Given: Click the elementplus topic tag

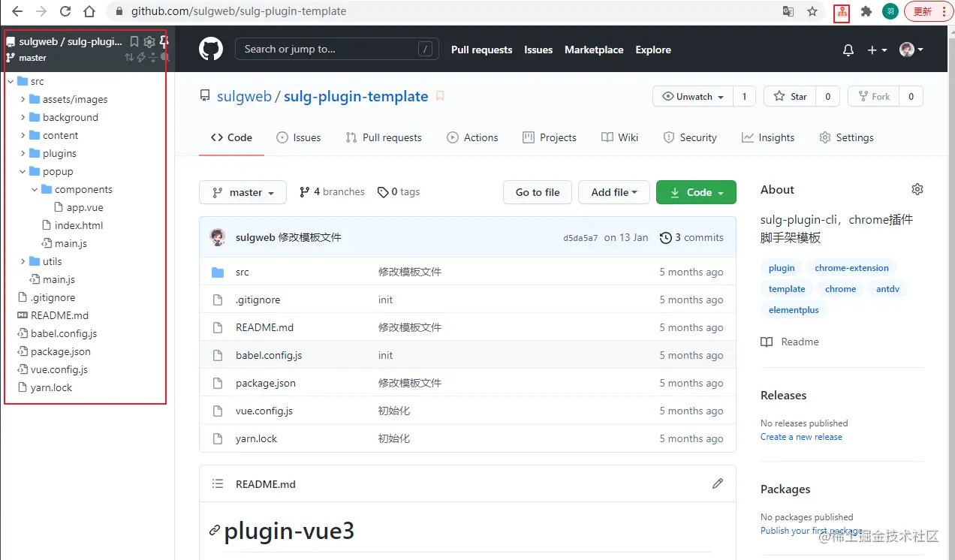Looking at the screenshot, I should point(794,310).
